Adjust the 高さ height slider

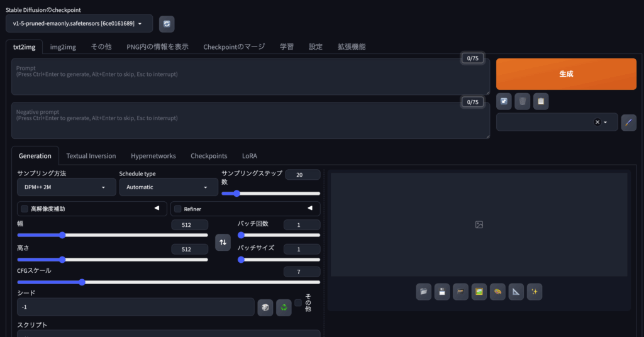tap(113, 260)
